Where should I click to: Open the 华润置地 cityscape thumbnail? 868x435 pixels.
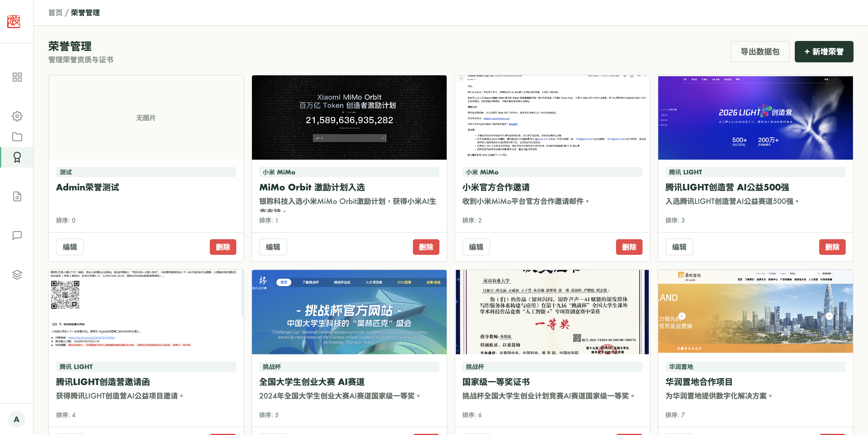[756, 312]
